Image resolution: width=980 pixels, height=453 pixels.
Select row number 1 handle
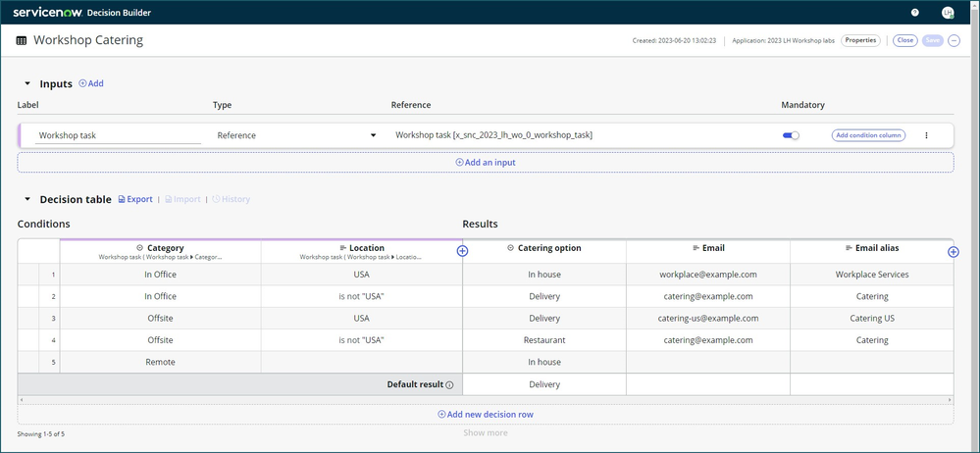(x=49, y=275)
